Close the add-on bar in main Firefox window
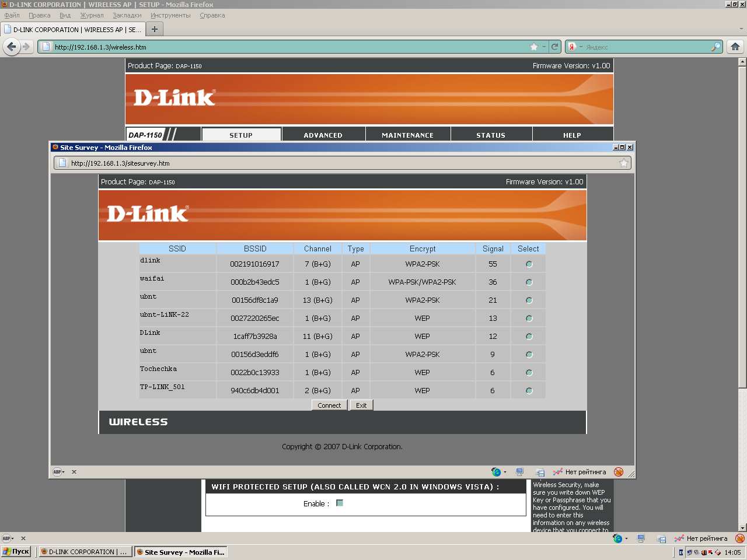This screenshot has height=560, width=747. 23,538
